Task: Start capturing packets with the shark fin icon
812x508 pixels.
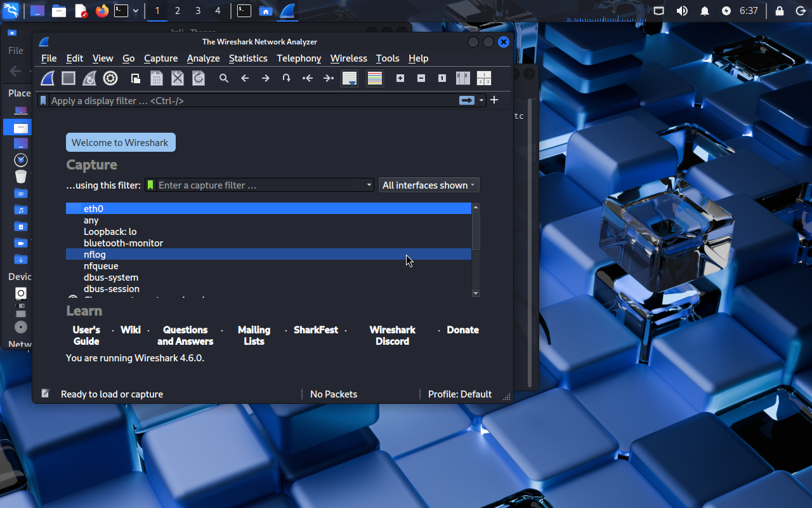Action: (48, 78)
